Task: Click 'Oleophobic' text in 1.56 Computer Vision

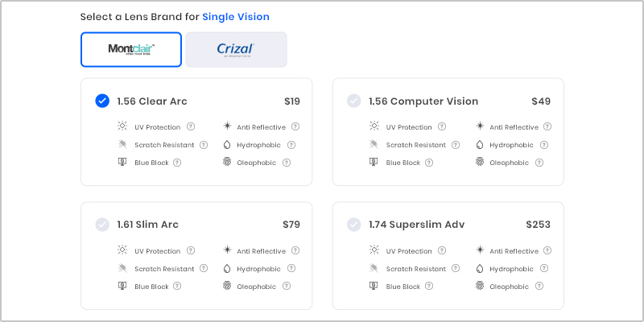Action: [510, 163]
